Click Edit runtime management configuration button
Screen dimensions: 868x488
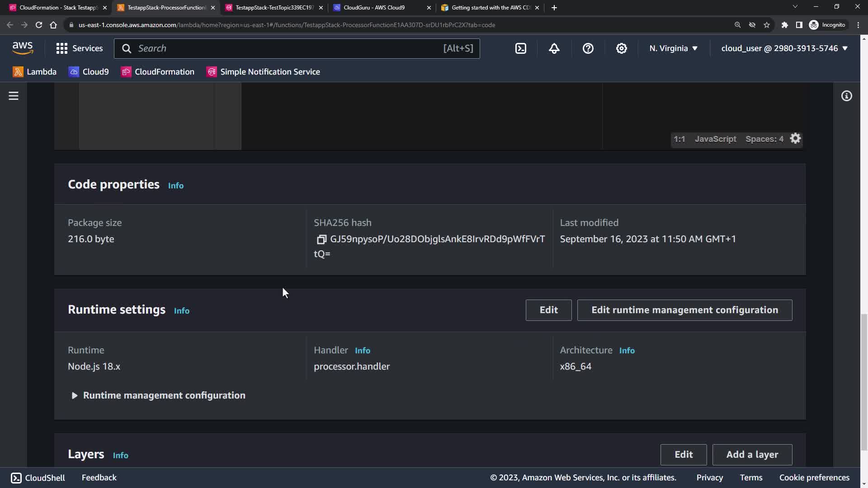coord(684,310)
